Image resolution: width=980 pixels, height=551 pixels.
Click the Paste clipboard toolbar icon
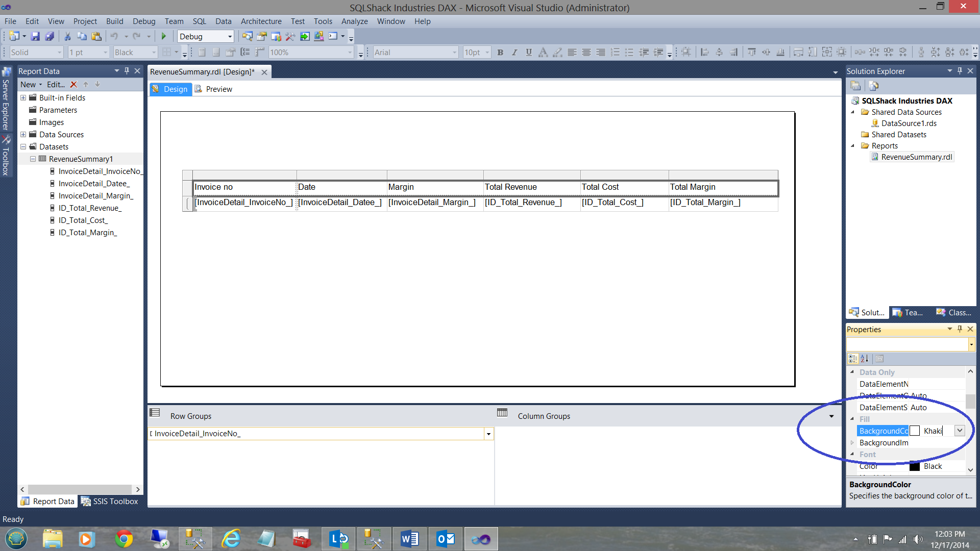coord(96,36)
